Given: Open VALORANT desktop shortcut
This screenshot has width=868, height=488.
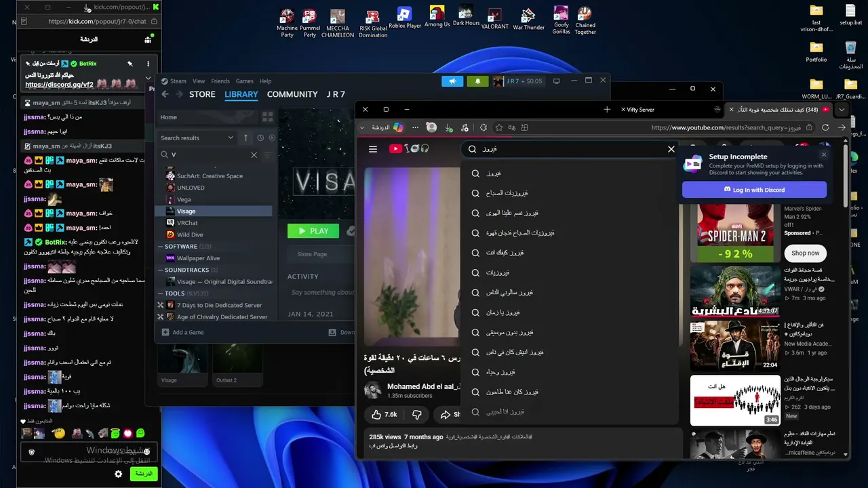Looking at the screenshot, I should pyautogui.click(x=495, y=19).
